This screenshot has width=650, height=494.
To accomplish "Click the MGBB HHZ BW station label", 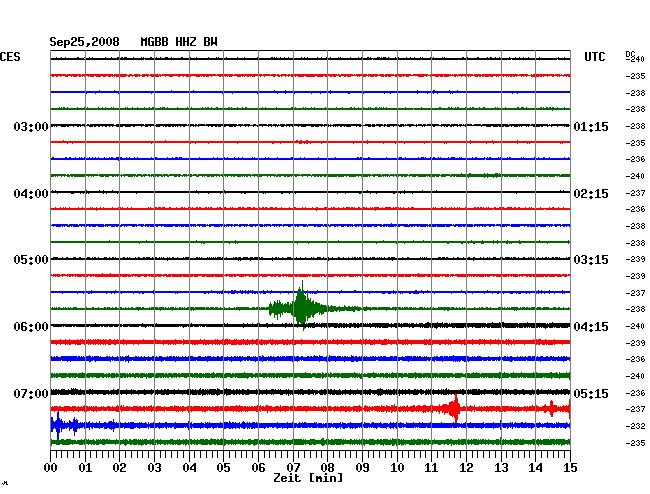I will [179, 42].
